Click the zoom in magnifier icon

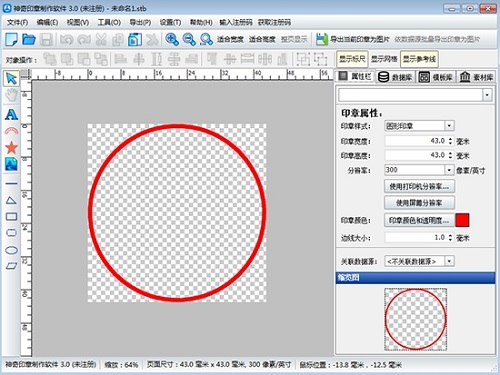172,39
